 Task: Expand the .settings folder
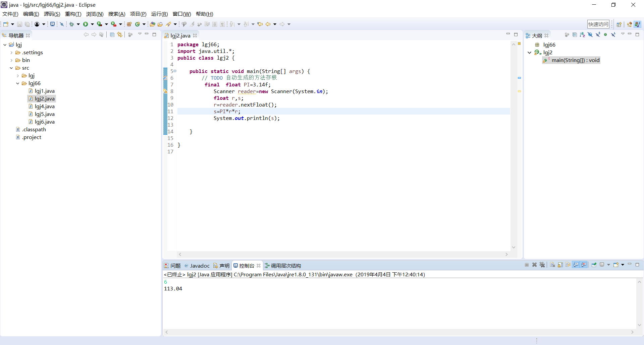[11, 53]
